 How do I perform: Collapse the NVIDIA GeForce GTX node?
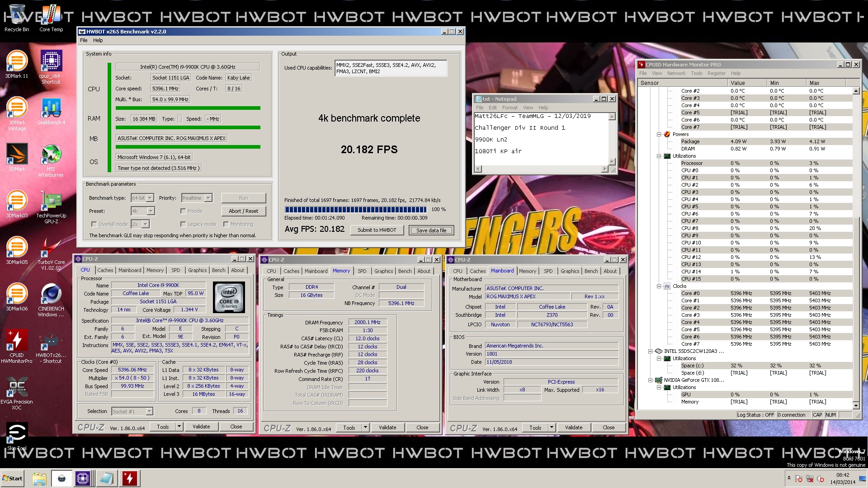[651, 380]
